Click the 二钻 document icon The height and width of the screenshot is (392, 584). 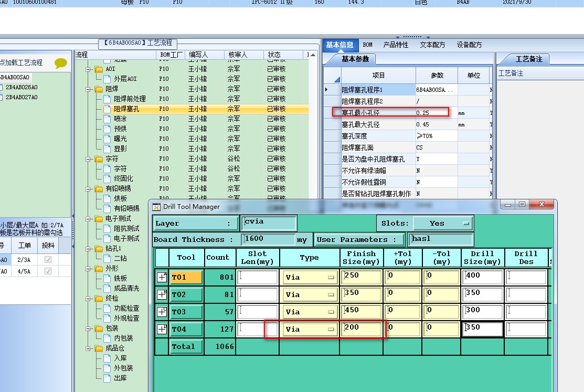pyautogui.click(x=107, y=259)
